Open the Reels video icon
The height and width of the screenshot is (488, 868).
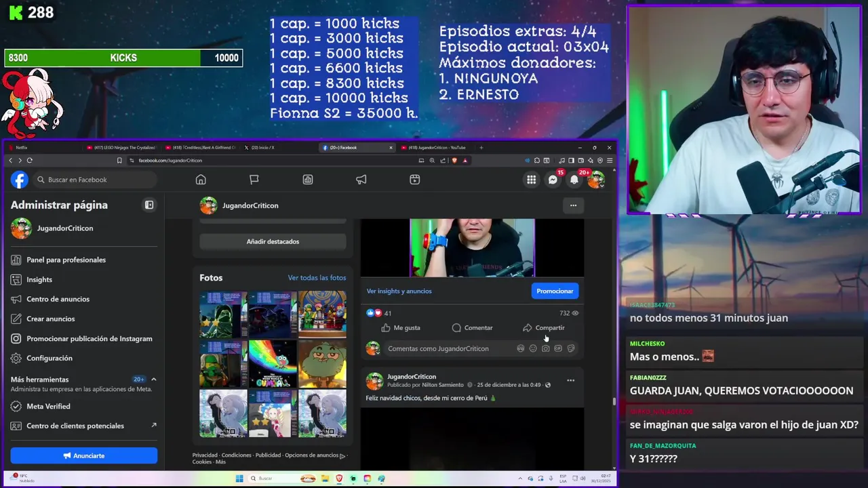(x=415, y=180)
